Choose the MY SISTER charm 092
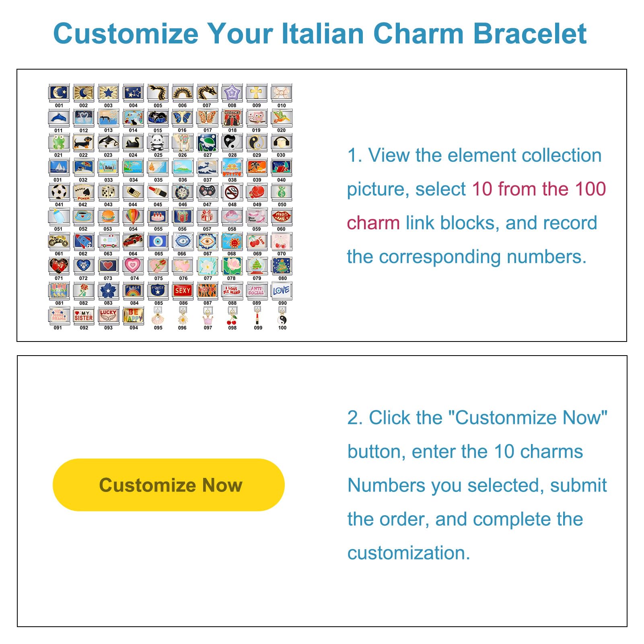 83,315
